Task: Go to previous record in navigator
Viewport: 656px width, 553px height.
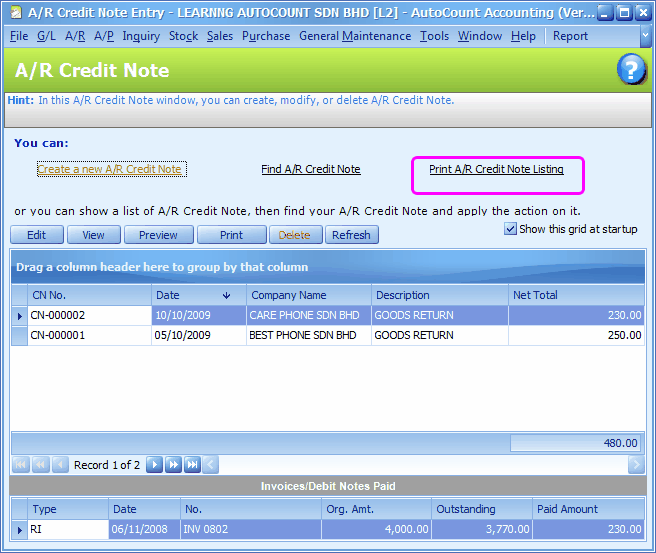Action: click(60, 465)
